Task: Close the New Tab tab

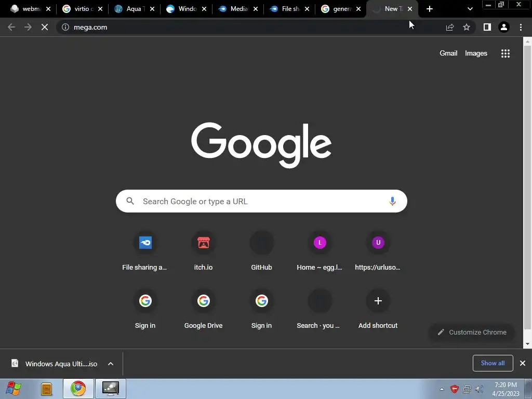Action: click(x=410, y=9)
